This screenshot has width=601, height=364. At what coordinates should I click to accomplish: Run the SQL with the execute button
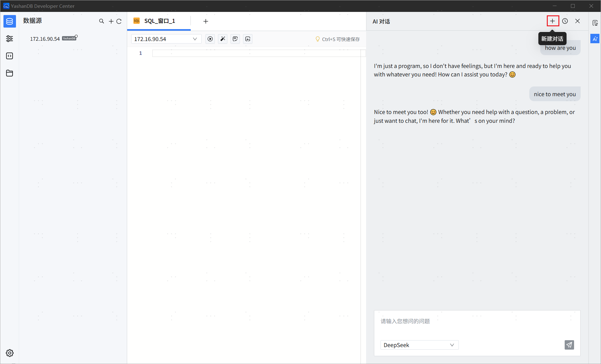[210, 39]
